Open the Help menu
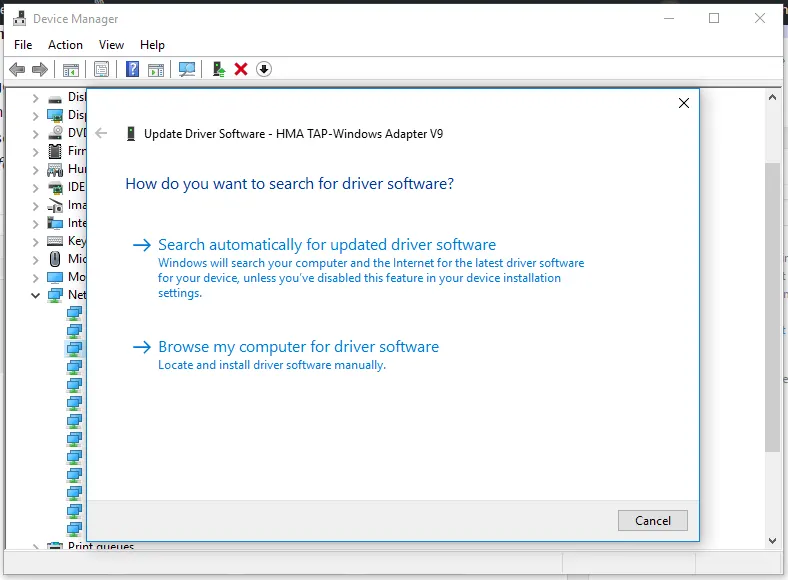The width and height of the screenshot is (788, 580). tap(152, 45)
